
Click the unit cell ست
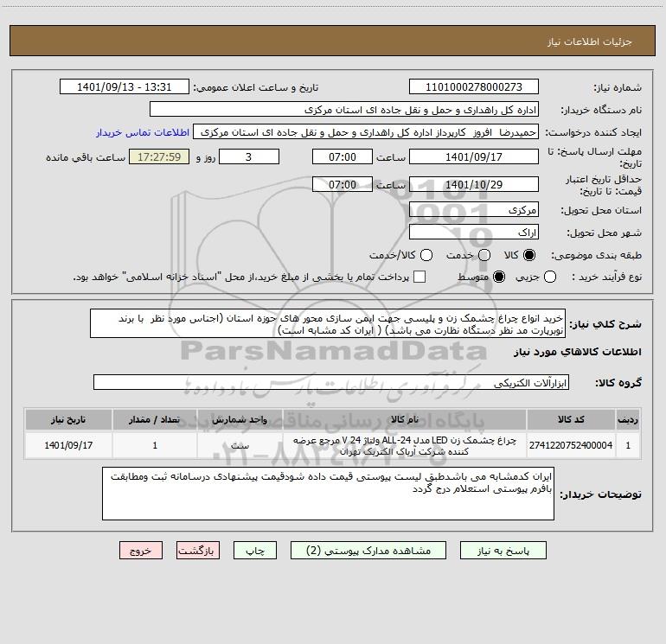coord(240,445)
